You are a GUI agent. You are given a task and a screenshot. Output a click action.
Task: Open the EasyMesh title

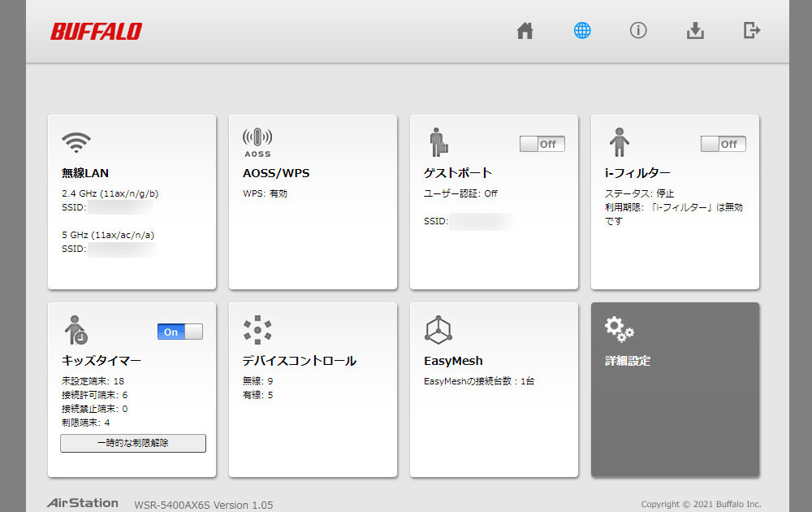[x=453, y=361]
